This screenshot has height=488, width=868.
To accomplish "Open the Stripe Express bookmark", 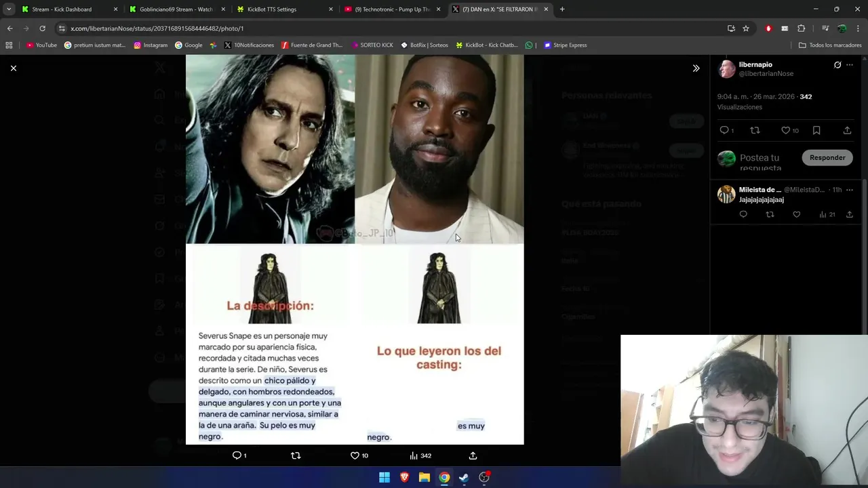I will pos(566,45).
